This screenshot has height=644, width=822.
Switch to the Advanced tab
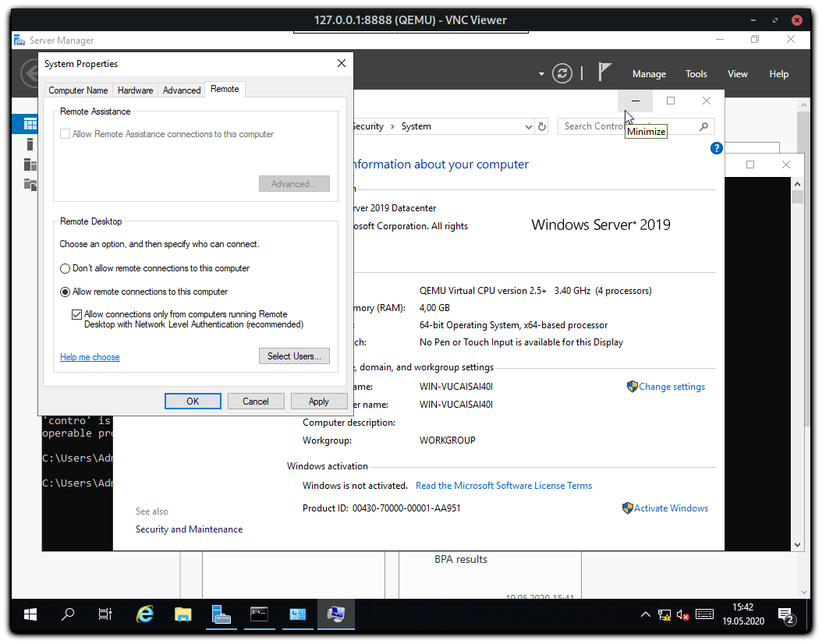pos(182,90)
